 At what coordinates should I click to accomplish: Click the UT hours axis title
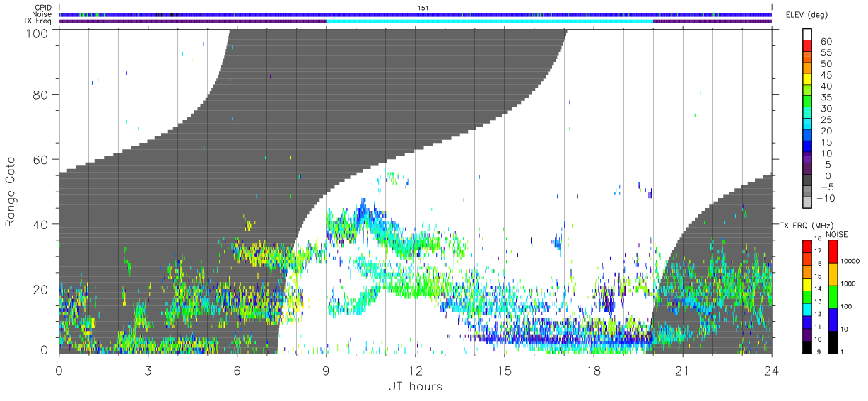(415, 386)
